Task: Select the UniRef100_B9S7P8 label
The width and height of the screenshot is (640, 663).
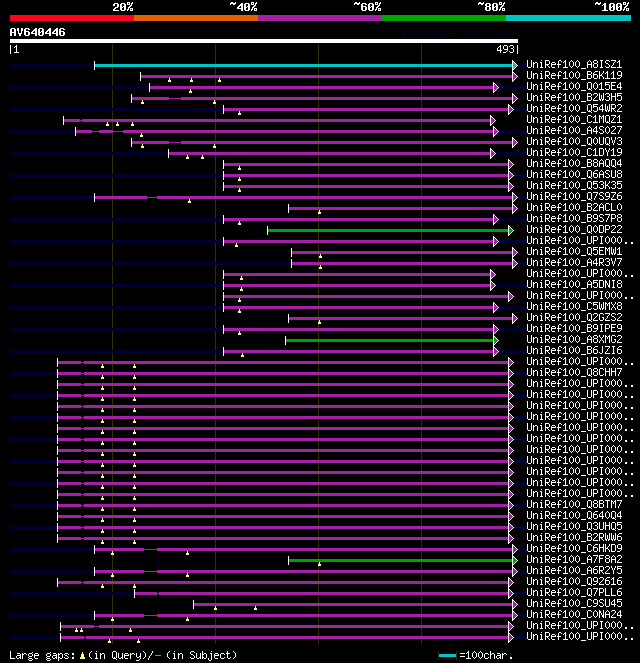Action: click(x=574, y=218)
